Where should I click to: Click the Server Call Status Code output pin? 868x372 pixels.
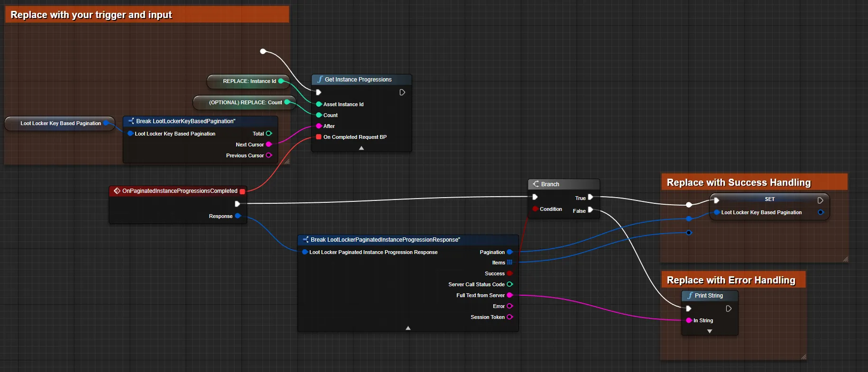pyautogui.click(x=510, y=284)
